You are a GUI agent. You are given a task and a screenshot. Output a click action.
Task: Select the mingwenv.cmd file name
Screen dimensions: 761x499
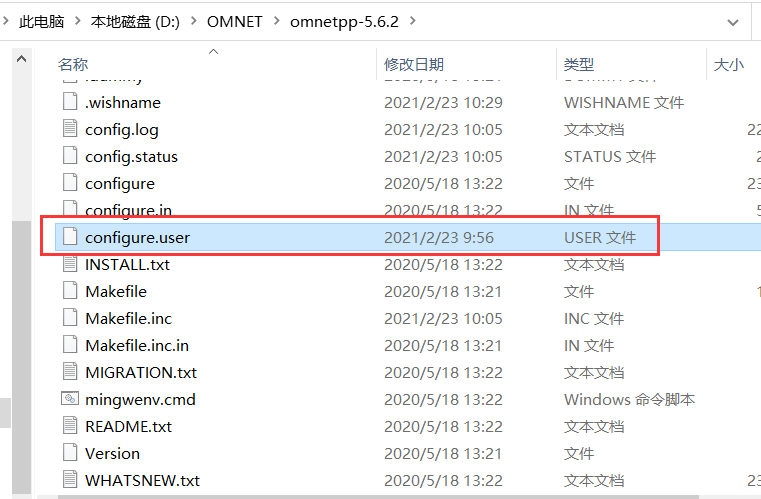tap(140, 400)
